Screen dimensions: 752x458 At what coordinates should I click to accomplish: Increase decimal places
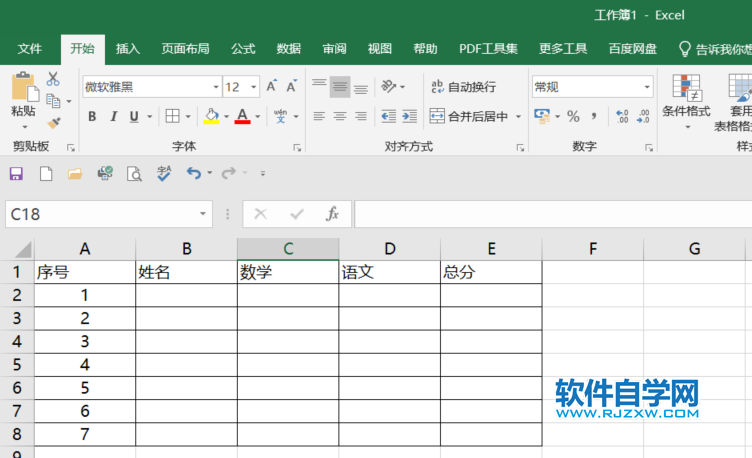(622, 116)
